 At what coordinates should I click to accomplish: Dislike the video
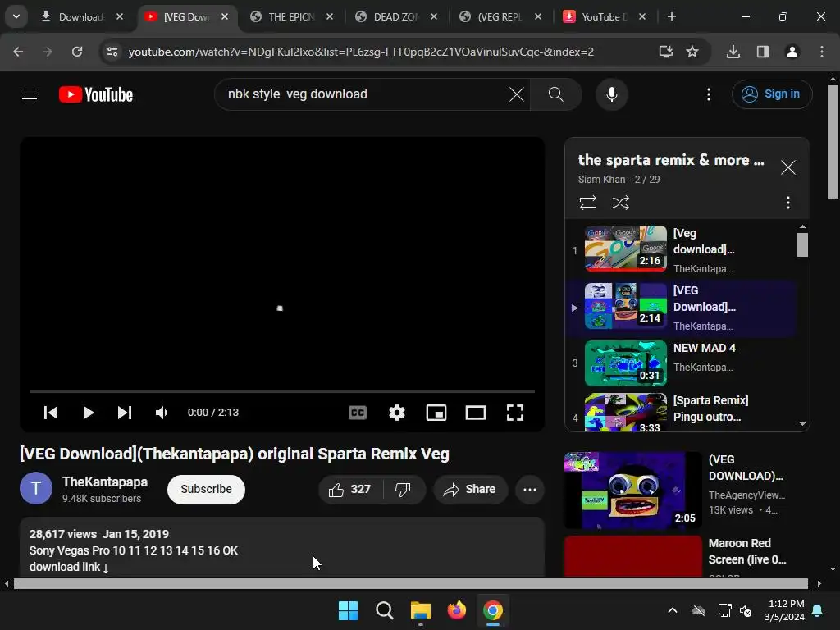coord(403,489)
